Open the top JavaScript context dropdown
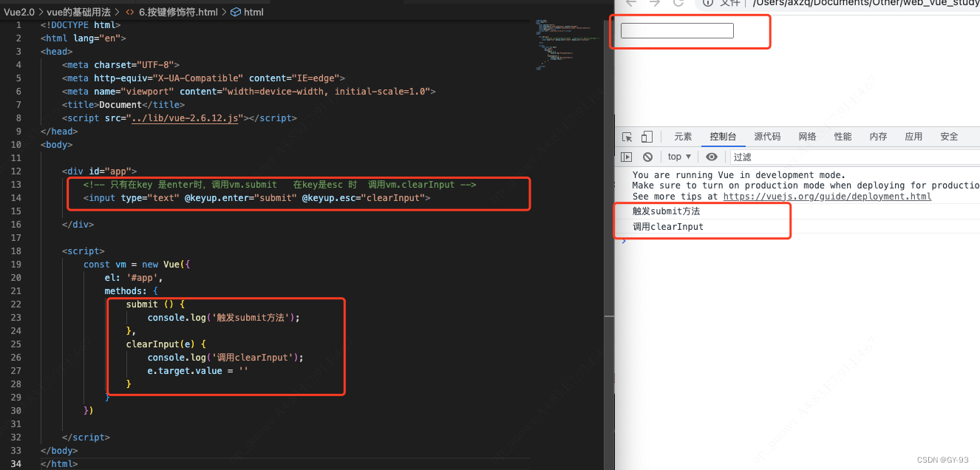 [x=679, y=157]
